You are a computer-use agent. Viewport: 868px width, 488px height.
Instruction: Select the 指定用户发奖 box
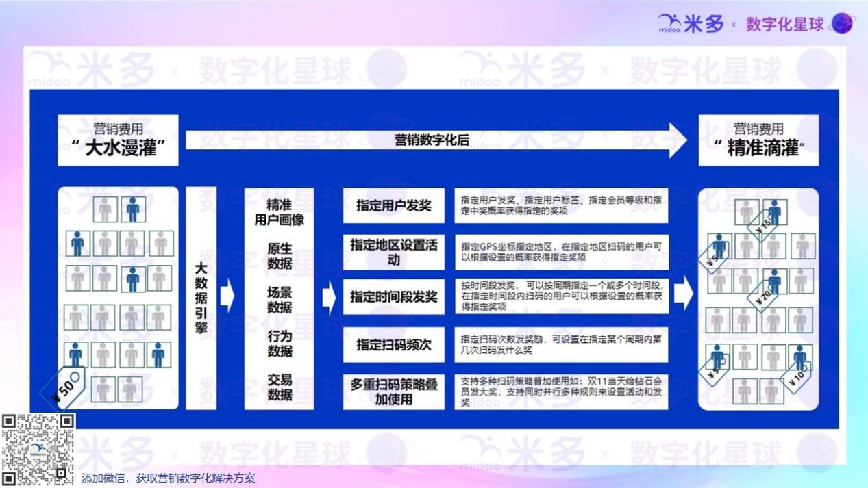393,205
